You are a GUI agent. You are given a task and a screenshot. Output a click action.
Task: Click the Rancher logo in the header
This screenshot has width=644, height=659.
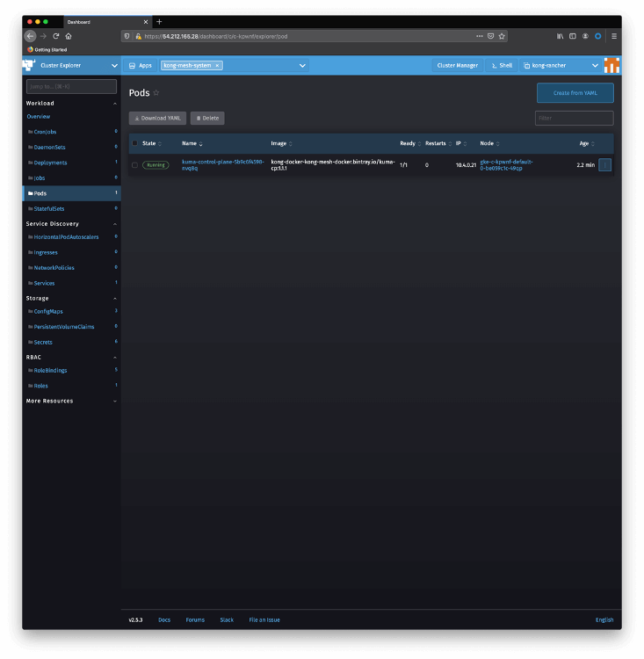pyautogui.click(x=31, y=65)
